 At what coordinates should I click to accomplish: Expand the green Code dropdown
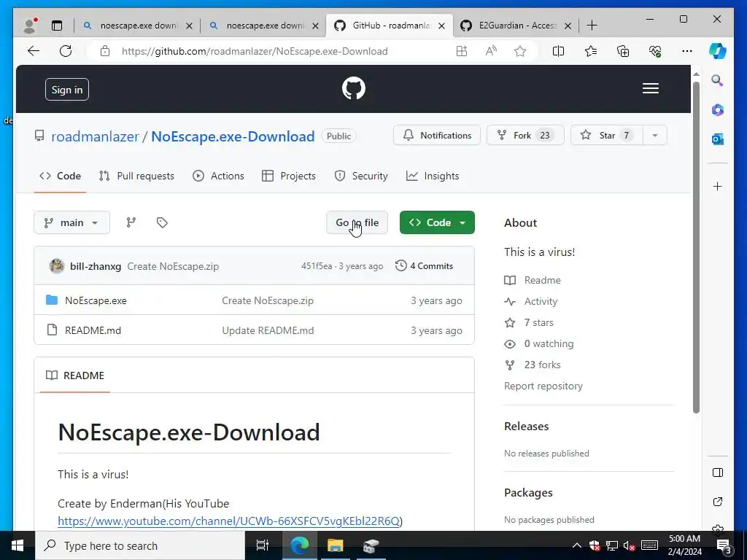[437, 222]
